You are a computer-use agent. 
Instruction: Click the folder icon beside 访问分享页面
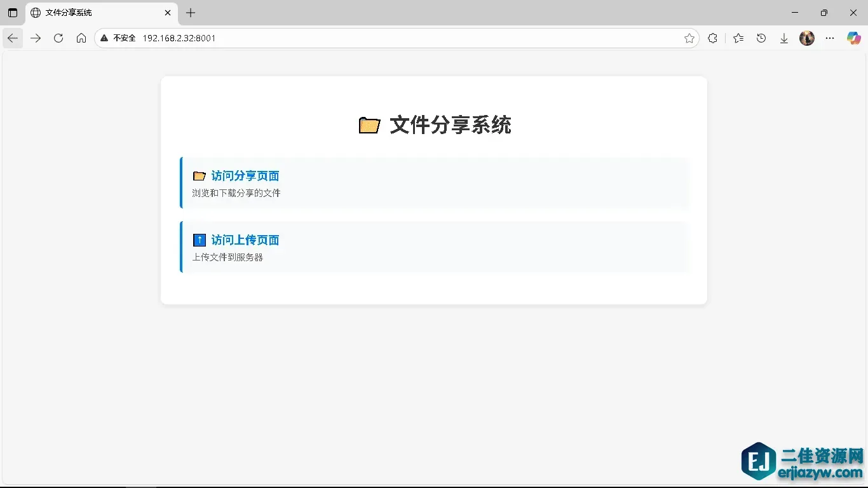199,176
